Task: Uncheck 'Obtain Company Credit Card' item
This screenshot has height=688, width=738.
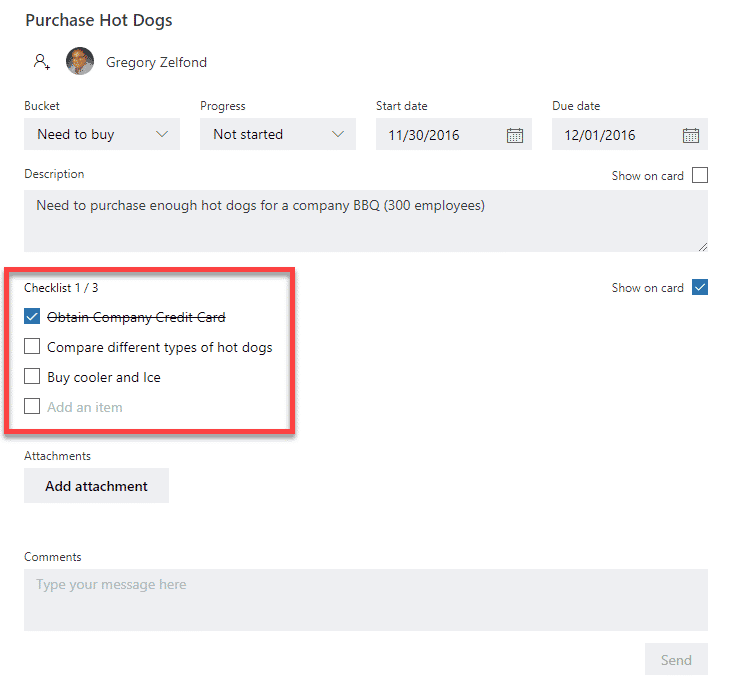Action: (32, 316)
